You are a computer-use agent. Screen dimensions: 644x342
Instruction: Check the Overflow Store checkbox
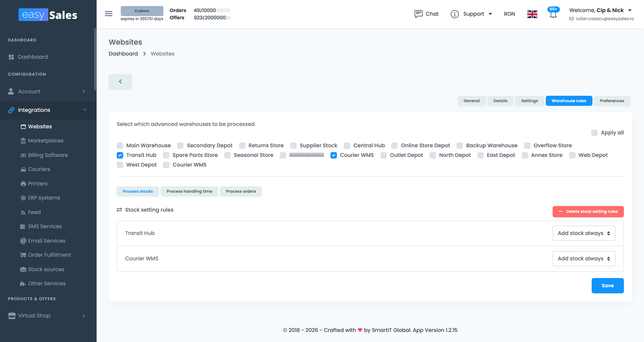(x=527, y=146)
